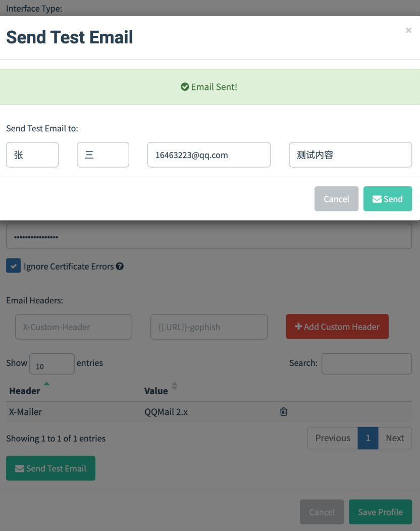Open help icon beside Ignore Certificate Errors
Image resolution: width=420 pixels, height=531 pixels.
coord(120,266)
